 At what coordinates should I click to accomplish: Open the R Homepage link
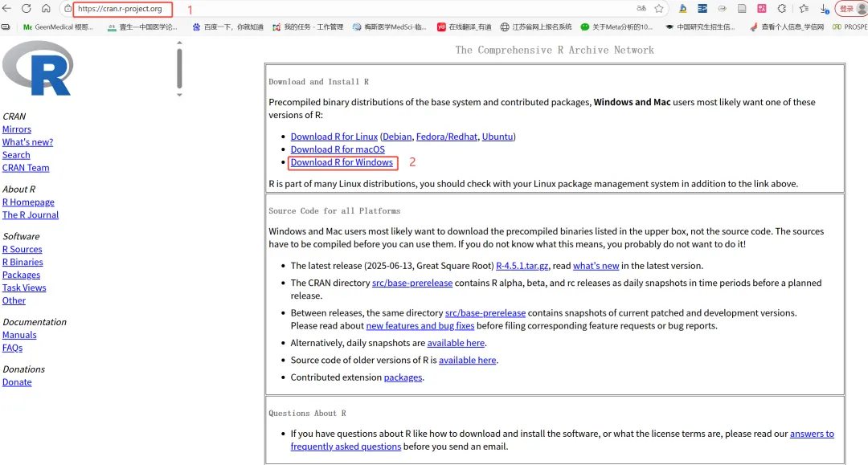(28, 202)
